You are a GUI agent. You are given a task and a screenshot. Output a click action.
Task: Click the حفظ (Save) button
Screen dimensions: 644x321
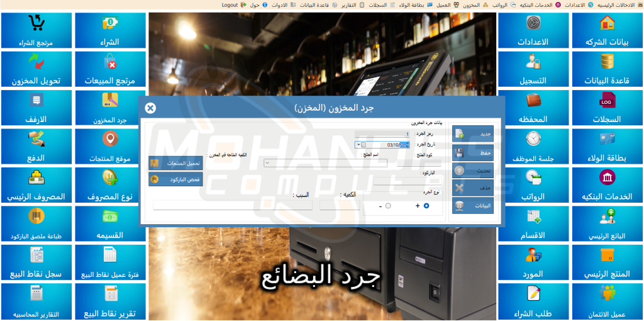point(472,152)
